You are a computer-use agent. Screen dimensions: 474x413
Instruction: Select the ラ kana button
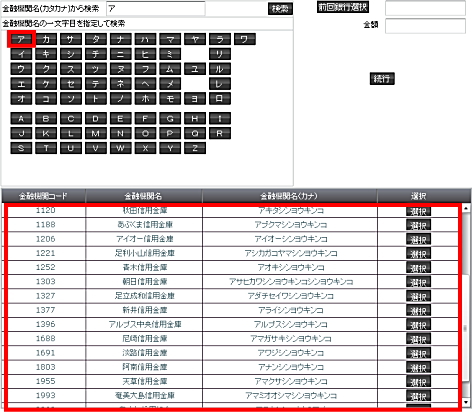click(220, 39)
